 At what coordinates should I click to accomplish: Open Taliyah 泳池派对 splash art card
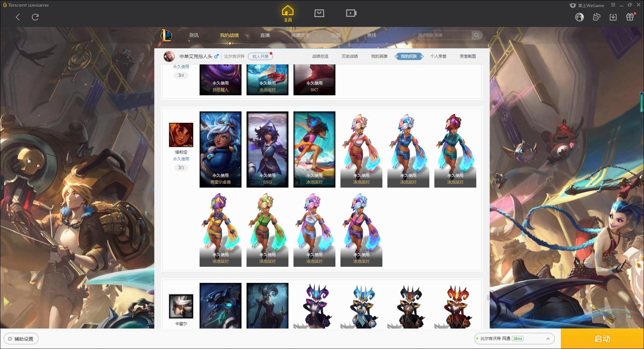click(x=314, y=149)
